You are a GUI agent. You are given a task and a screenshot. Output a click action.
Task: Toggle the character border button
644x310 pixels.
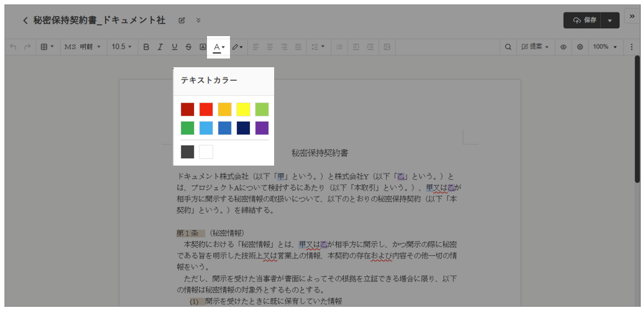click(x=203, y=47)
